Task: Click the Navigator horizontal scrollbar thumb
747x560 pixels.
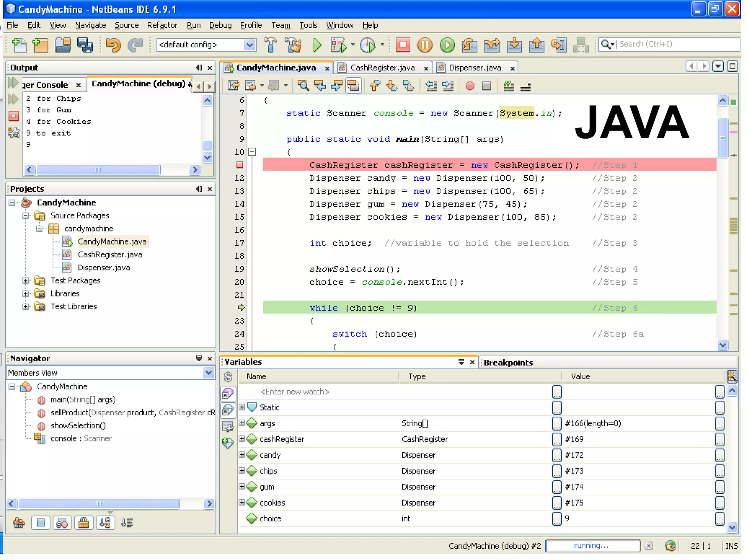Action: click(x=98, y=504)
